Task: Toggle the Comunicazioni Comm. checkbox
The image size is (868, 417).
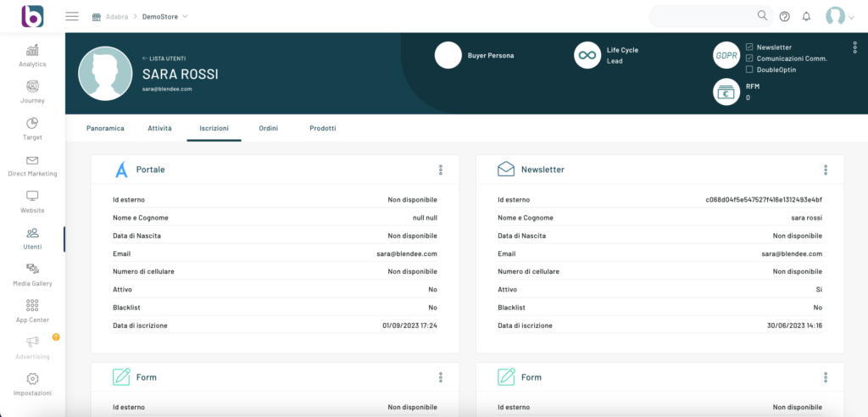Action: [749, 58]
